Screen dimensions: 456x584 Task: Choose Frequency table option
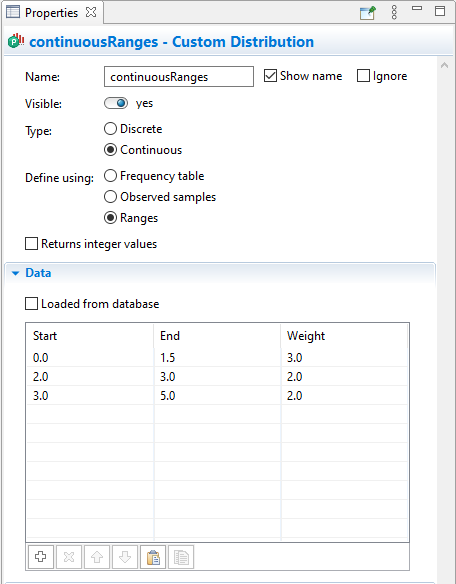pos(110,176)
